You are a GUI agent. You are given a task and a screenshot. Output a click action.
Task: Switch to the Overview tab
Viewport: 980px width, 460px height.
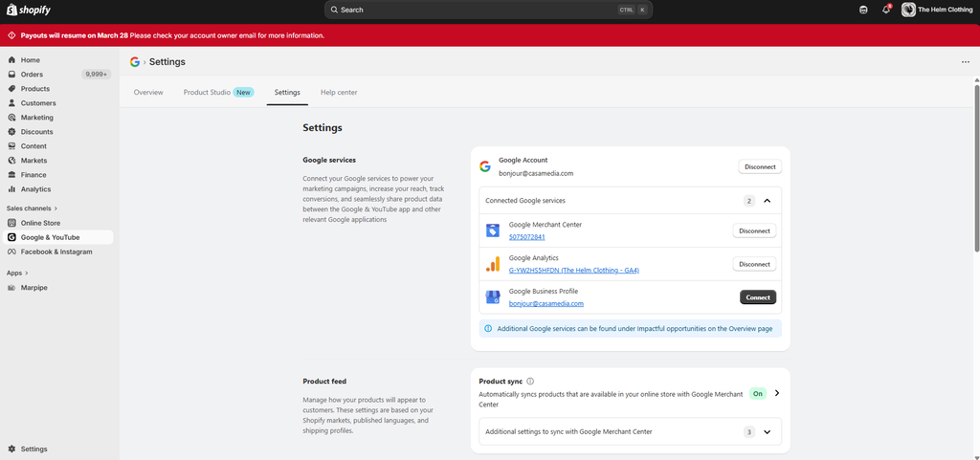[148, 93]
